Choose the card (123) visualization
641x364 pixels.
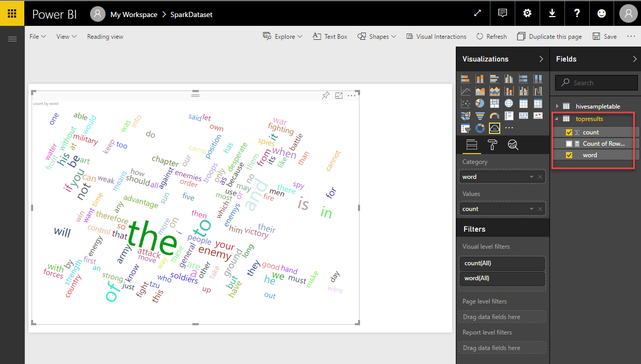523,115
